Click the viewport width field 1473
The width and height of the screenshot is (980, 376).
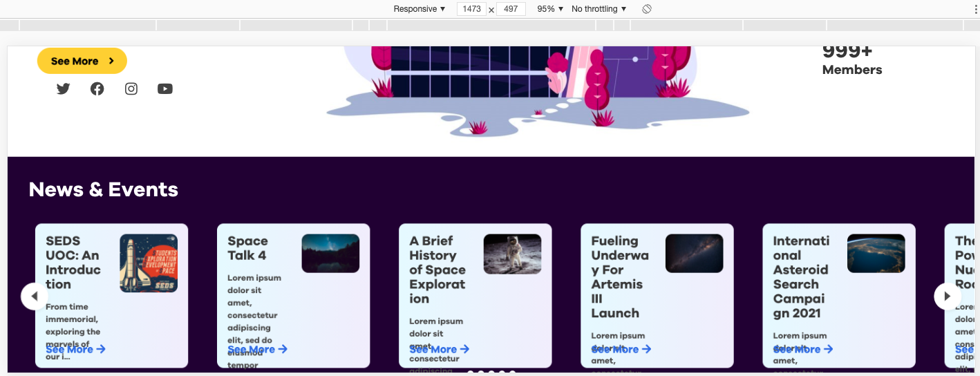coord(472,9)
